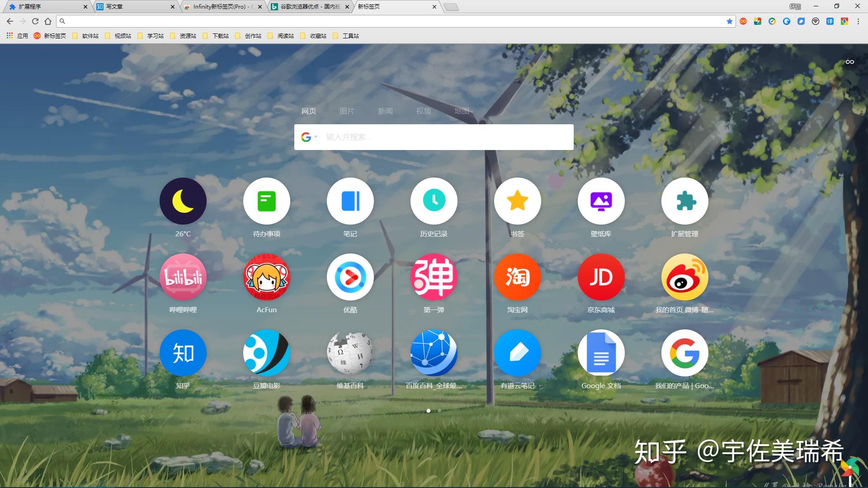Screen dimensions: 868x488
Task: Open the 26°C weather icon
Action: pos(183,201)
